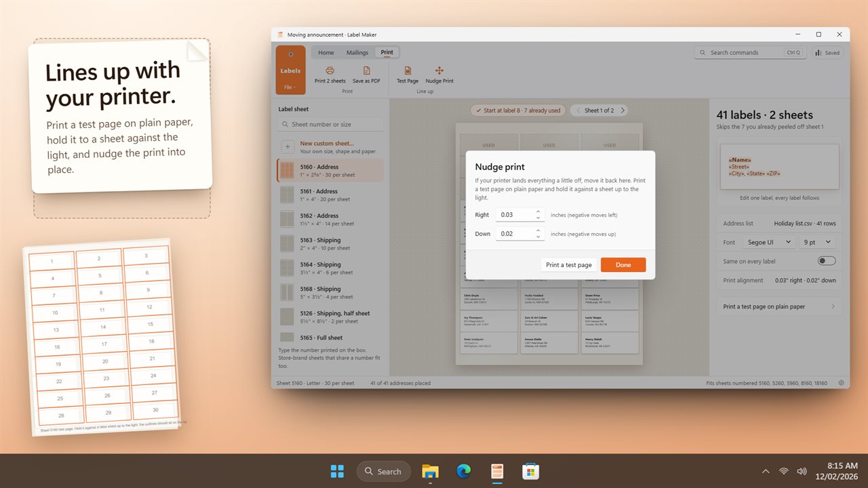Select the Print tab
Viewport: 868px width, 488px height.
387,52
